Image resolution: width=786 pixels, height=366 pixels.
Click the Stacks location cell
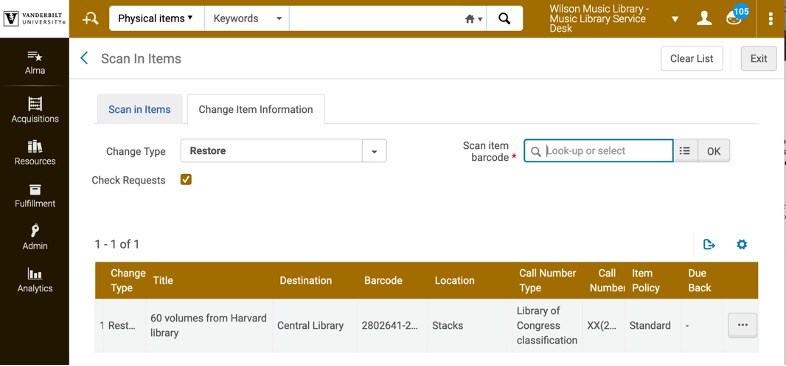tap(447, 325)
